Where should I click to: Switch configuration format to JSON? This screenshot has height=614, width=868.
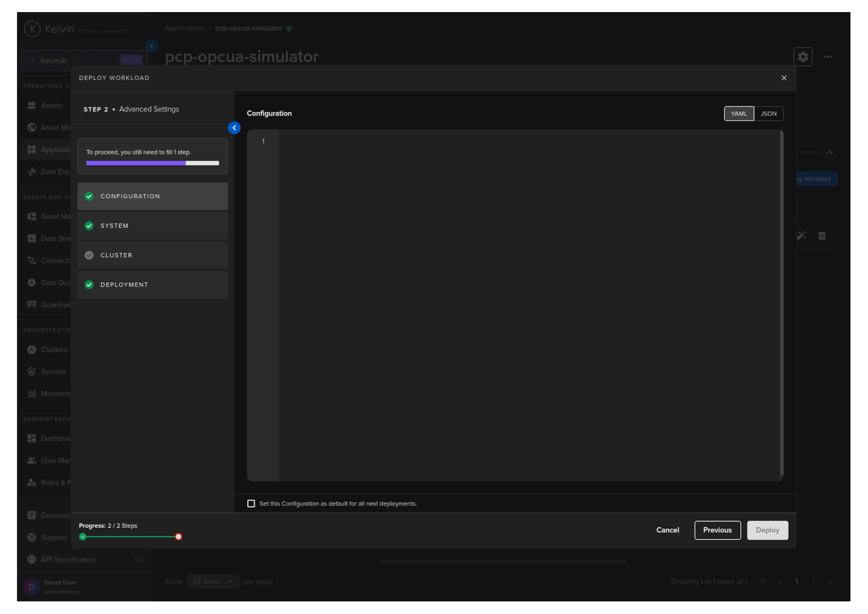(768, 113)
